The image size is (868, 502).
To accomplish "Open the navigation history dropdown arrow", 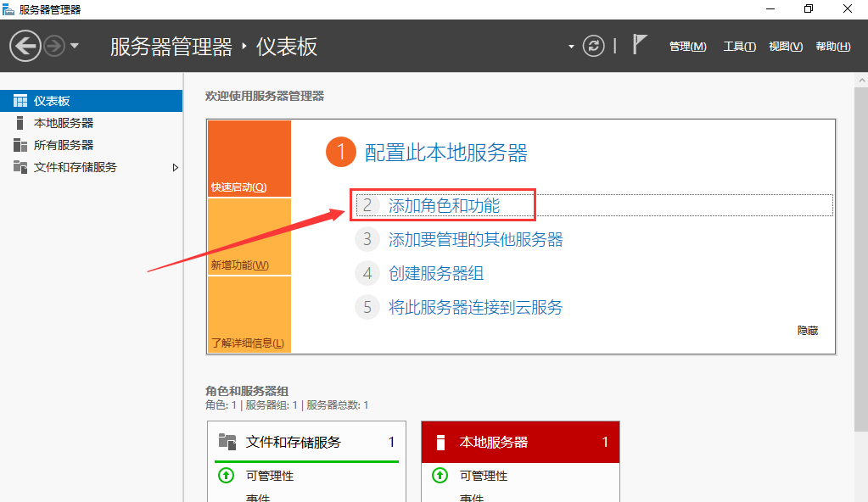I will tap(75, 46).
